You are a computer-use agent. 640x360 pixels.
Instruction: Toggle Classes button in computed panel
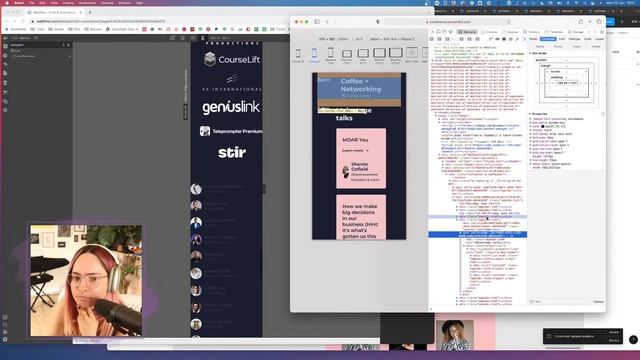[x=598, y=302]
